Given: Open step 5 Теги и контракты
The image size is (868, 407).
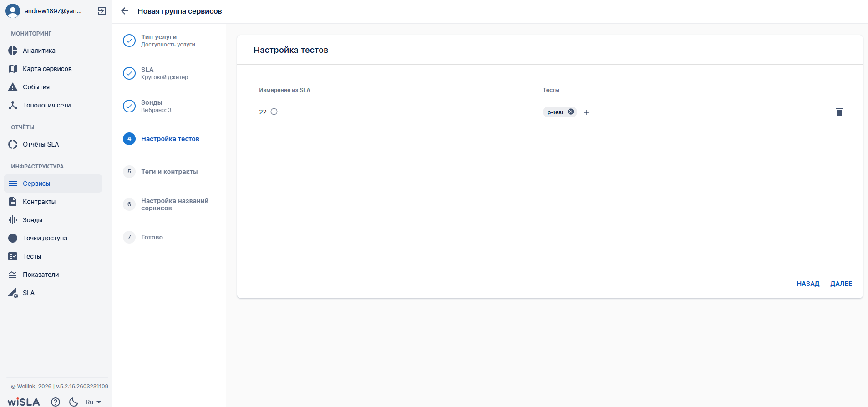Looking at the screenshot, I should click(x=169, y=172).
